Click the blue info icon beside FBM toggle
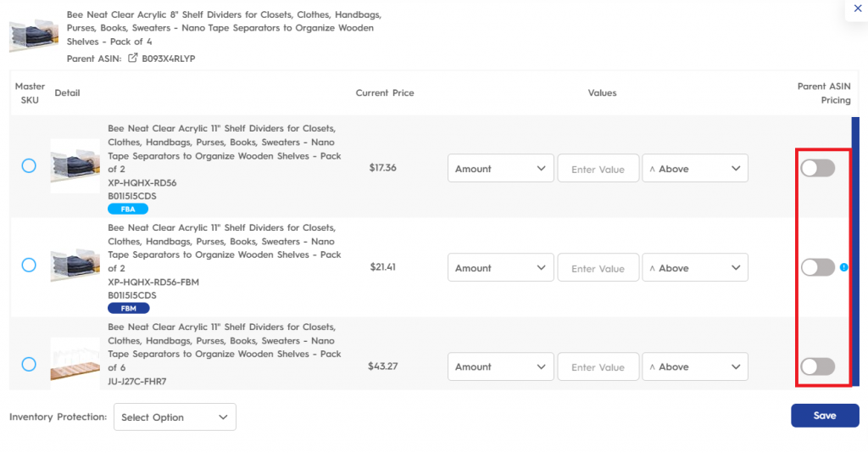This screenshot has width=868, height=453. tap(843, 267)
